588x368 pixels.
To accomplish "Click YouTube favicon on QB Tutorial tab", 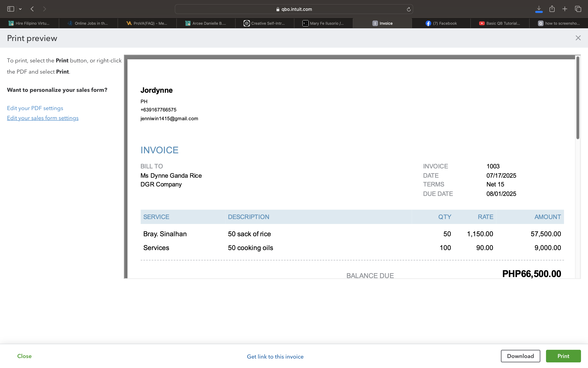I will click(x=482, y=23).
